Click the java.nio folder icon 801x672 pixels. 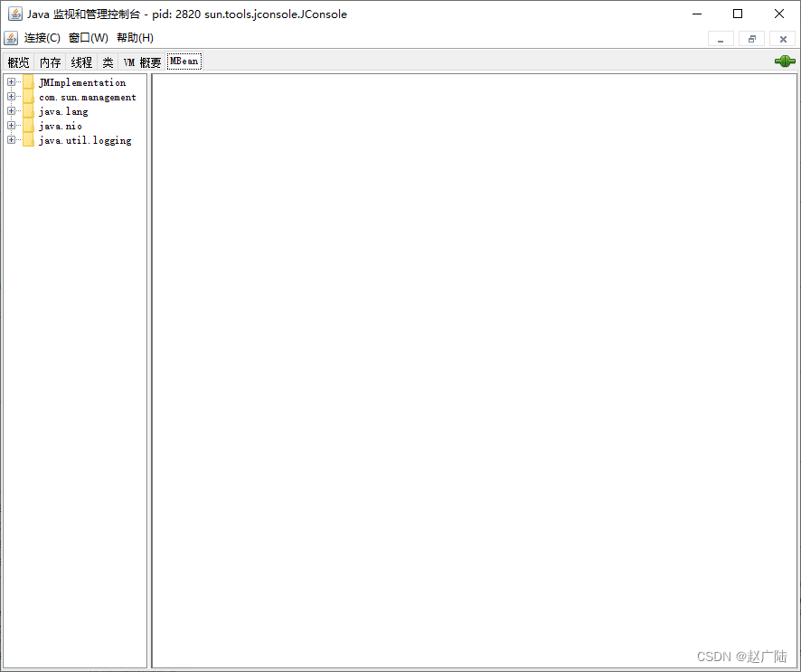[x=29, y=126]
